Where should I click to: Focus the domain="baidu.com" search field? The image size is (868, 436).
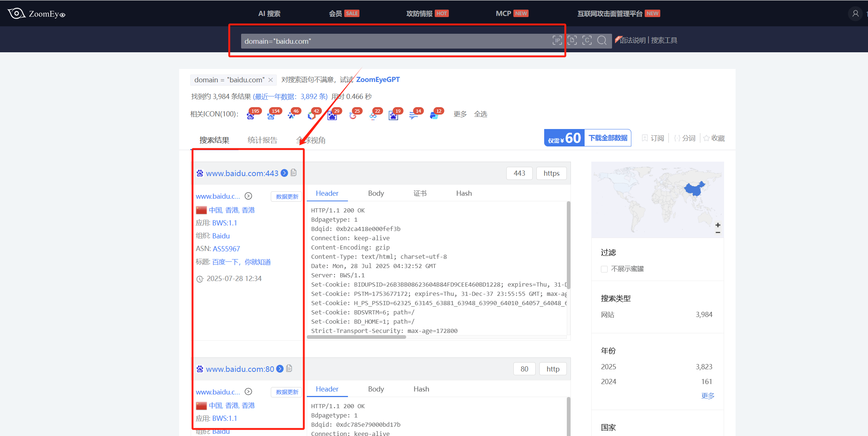(x=395, y=41)
